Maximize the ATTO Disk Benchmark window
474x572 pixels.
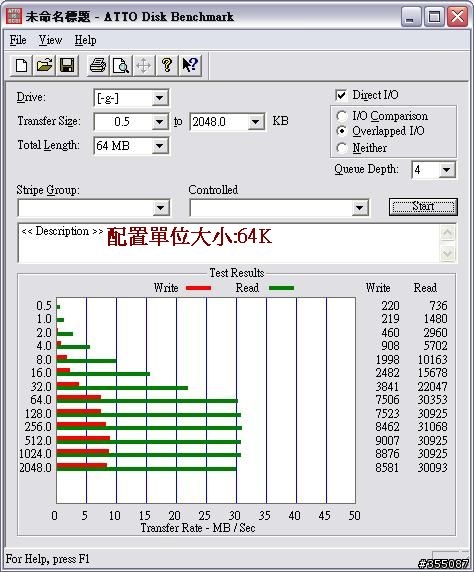434,17
